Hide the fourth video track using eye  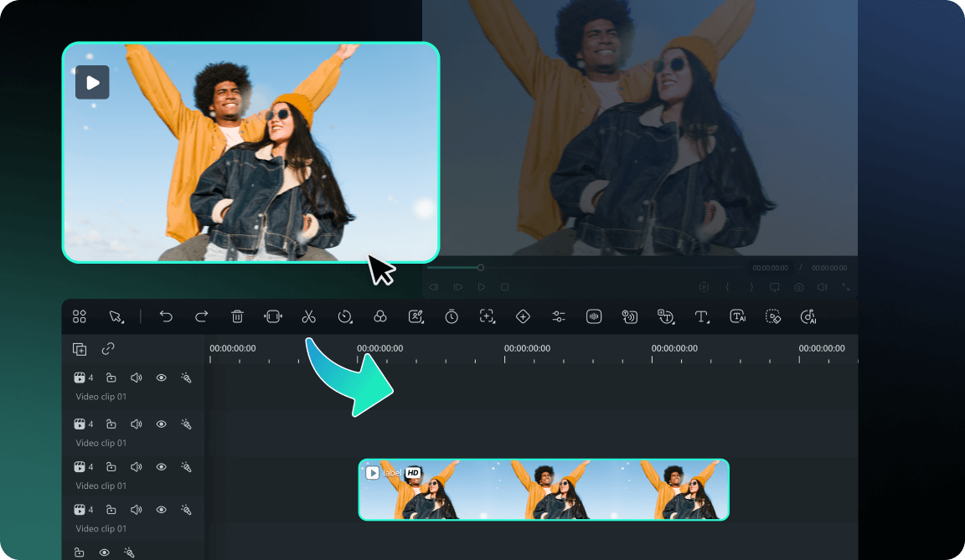point(161,510)
